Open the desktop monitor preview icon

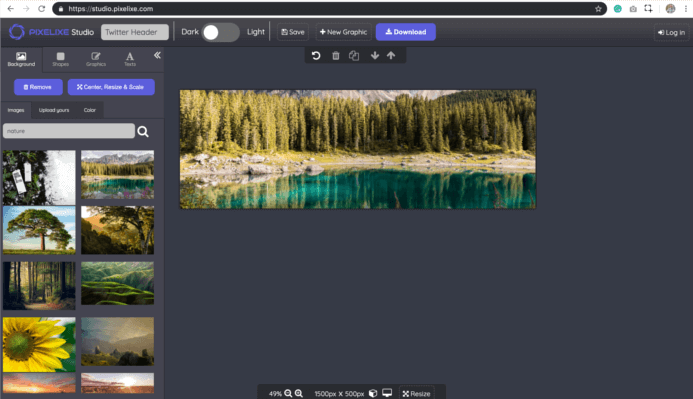(x=387, y=393)
